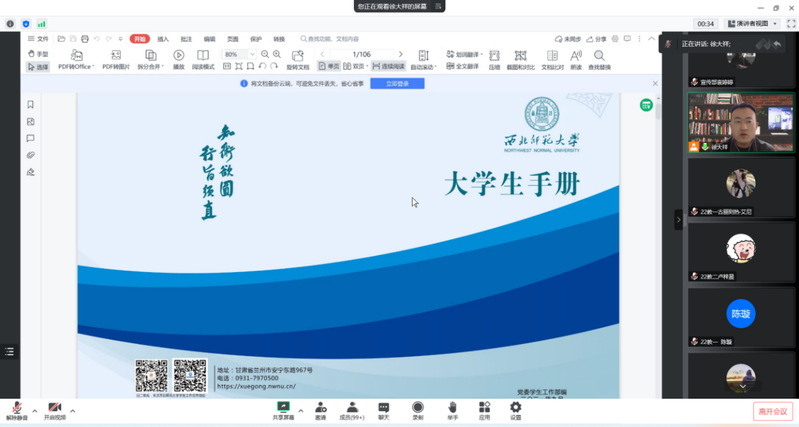
Task: Click the print icon in quick toolbar
Action: pos(85,39)
